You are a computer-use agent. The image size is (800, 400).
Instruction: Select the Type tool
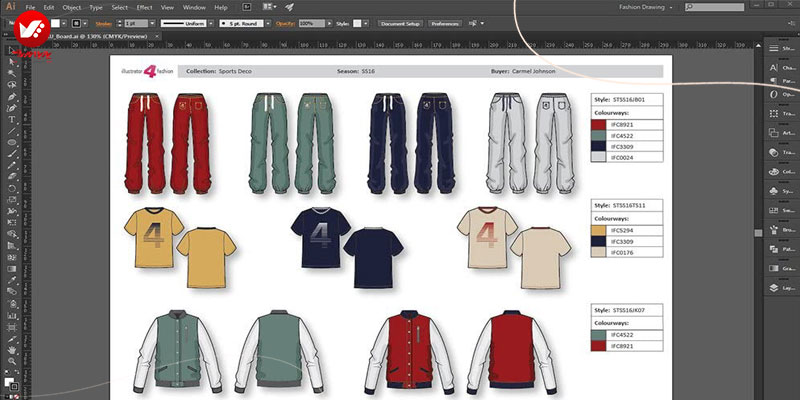[12, 119]
